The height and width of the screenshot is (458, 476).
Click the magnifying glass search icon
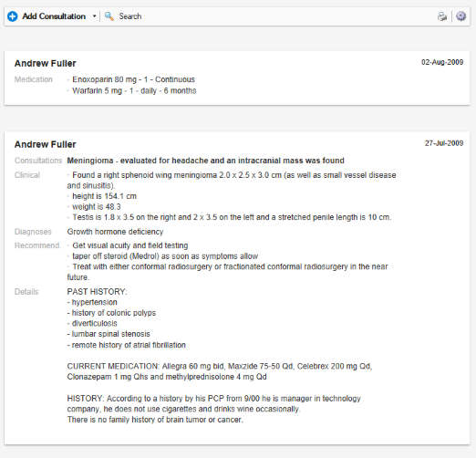point(109,16)
